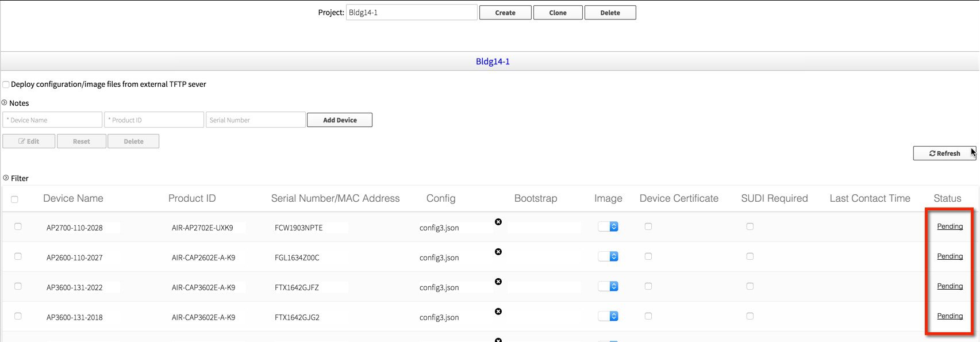Click serial number FGL1634Z00C
This screenshot has width=980, height=342.
pyautogui.click(x=297, y=258)
